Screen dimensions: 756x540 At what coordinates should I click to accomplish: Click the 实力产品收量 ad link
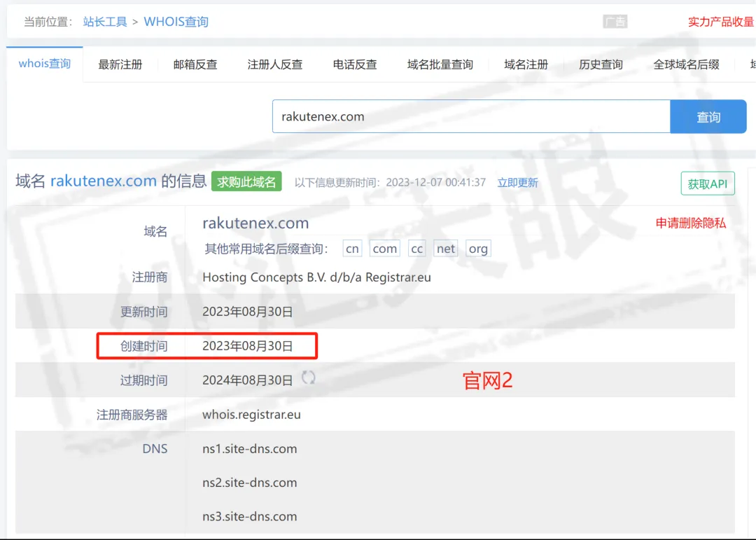(x=721, y=22)
